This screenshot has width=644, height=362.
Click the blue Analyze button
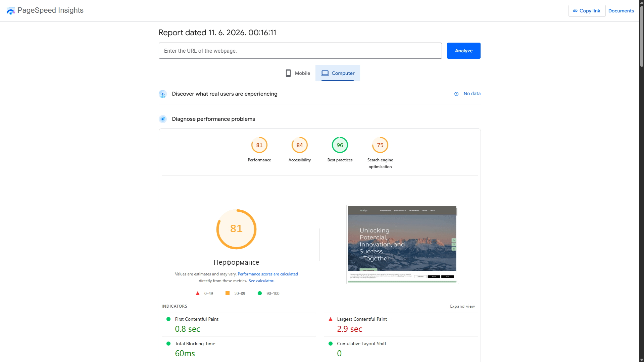[463, 51]
